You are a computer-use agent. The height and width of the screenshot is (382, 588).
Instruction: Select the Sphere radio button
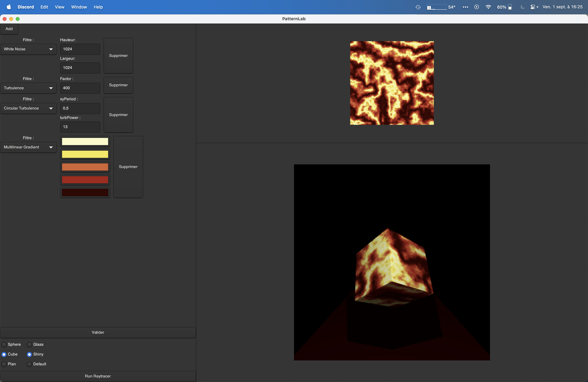tap(4, 344)
